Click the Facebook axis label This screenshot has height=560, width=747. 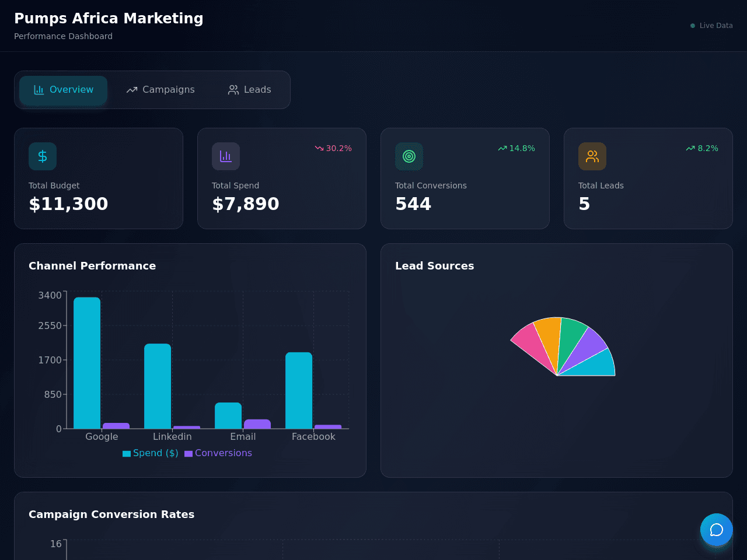313,437
